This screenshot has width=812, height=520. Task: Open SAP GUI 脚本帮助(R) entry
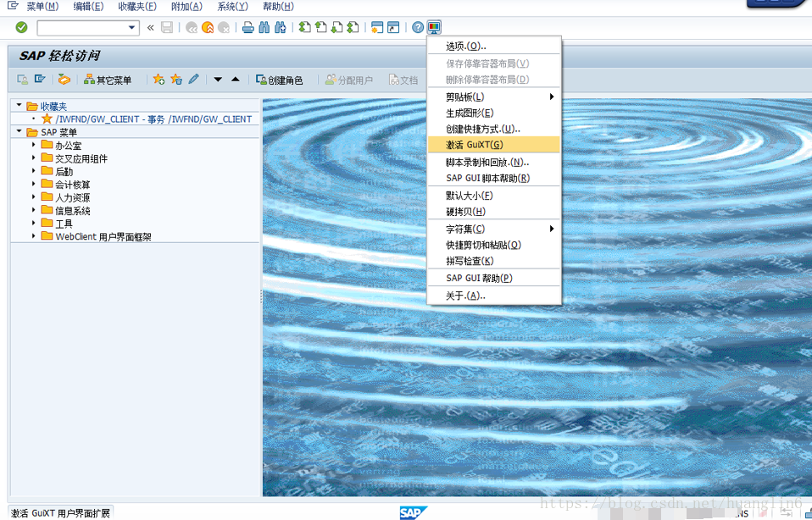point(494,178)
